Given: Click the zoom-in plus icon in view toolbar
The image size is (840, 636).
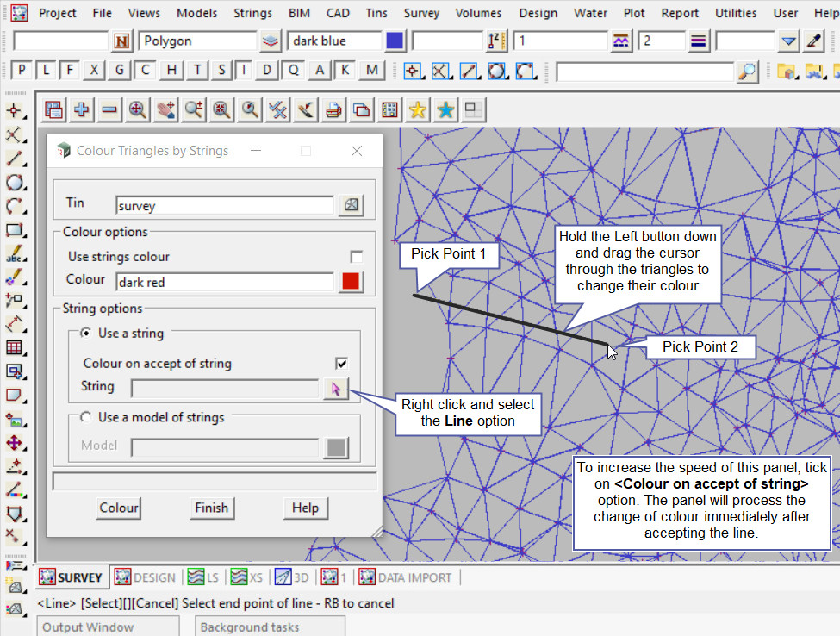Looking at the screenshot, I should 82,109.
